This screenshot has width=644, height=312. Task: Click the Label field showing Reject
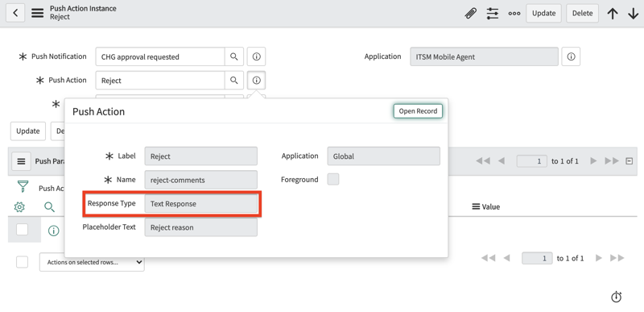click(200, 156)
